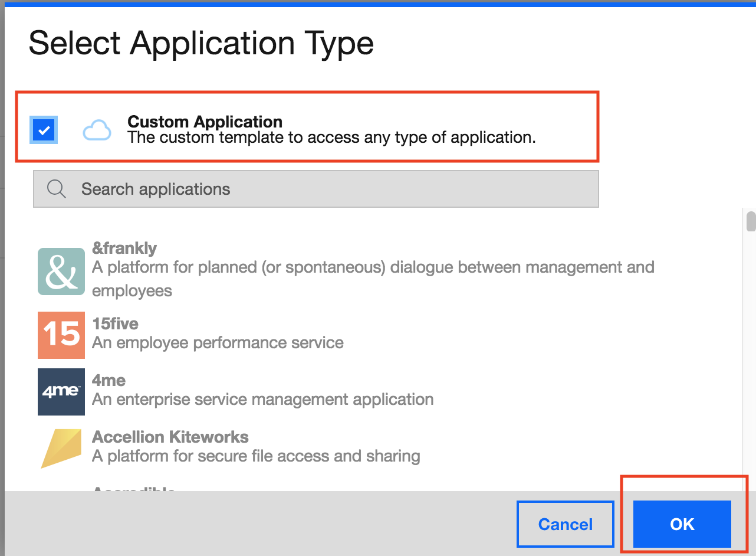The image size is (756, 556).
Task: Select the 4me application logo
Action: [61, 392]
